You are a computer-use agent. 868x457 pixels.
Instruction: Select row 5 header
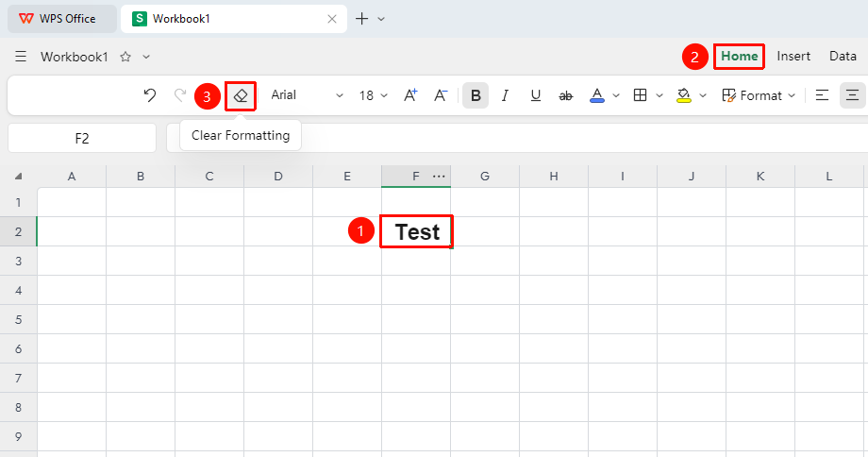(18, 320)
